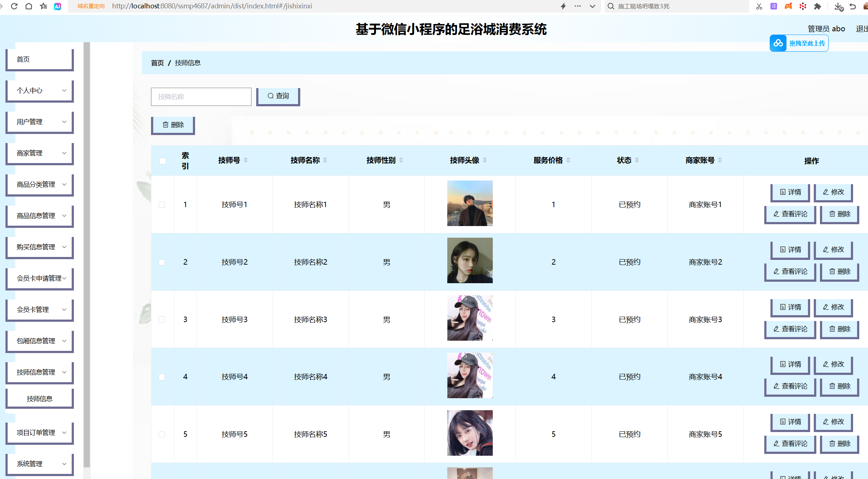
Task: Expand the 商品信息管理 sidebar menu
Action: 40,216
